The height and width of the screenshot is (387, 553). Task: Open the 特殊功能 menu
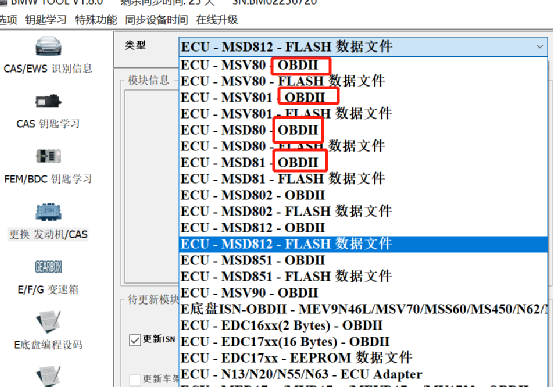[96, 20]
